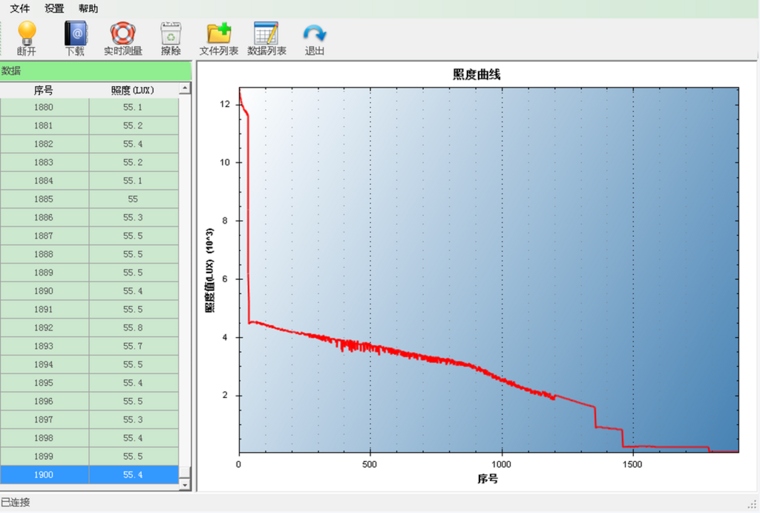Open the 设置 menu
760x513 pixels.
(54, 8)
